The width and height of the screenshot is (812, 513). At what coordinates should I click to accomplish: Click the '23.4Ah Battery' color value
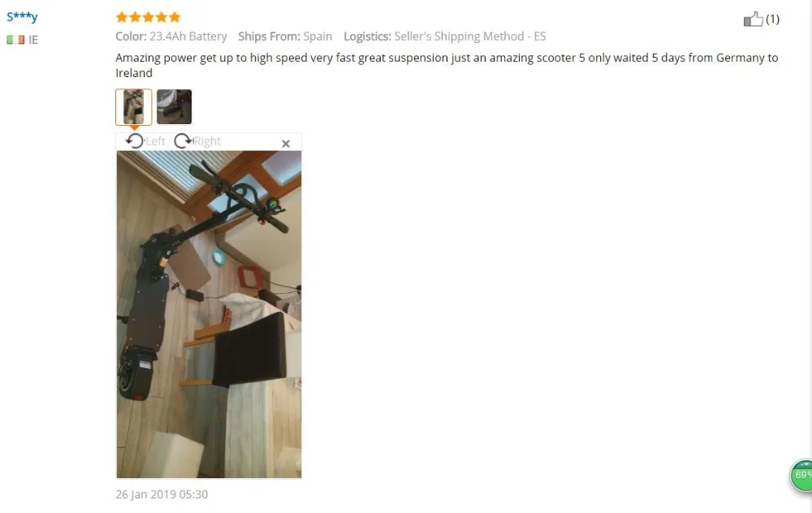188,37
